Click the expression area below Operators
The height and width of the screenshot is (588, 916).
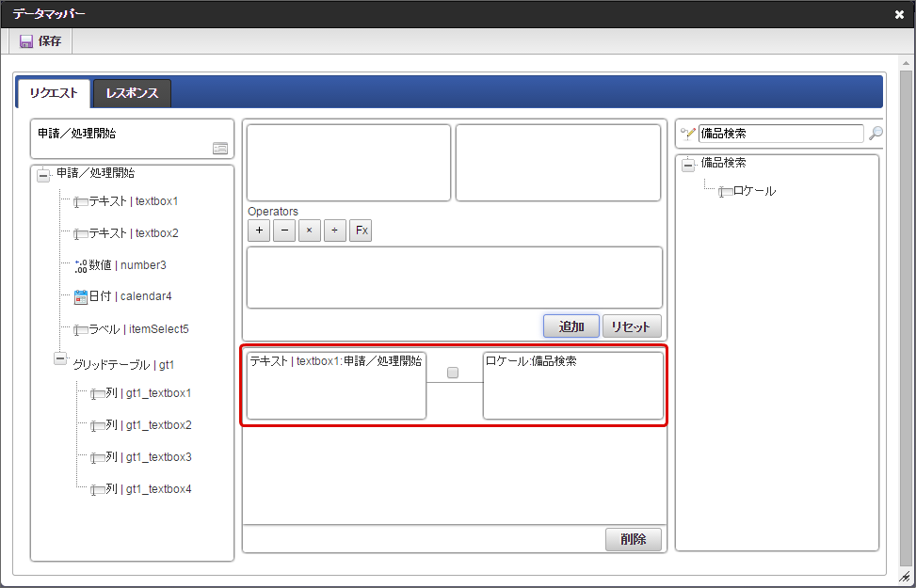coord(455,278)
